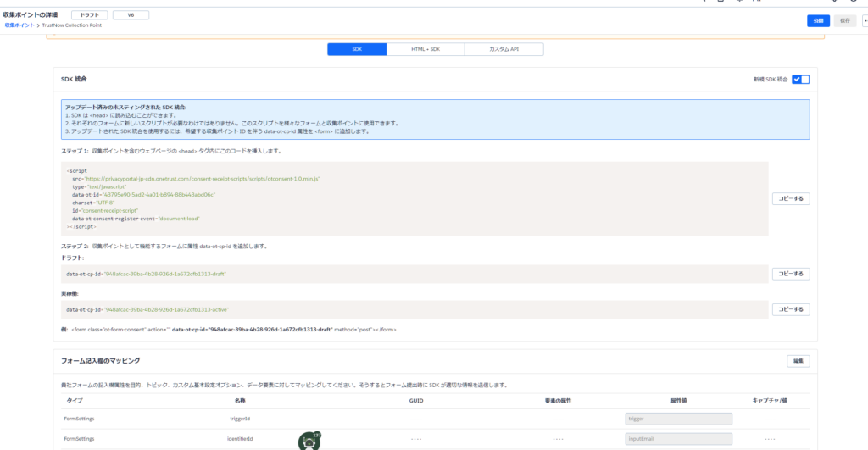Click the script code block in step 1
Viewport: 868px width, 450px height.
click(x=411, y=199)
